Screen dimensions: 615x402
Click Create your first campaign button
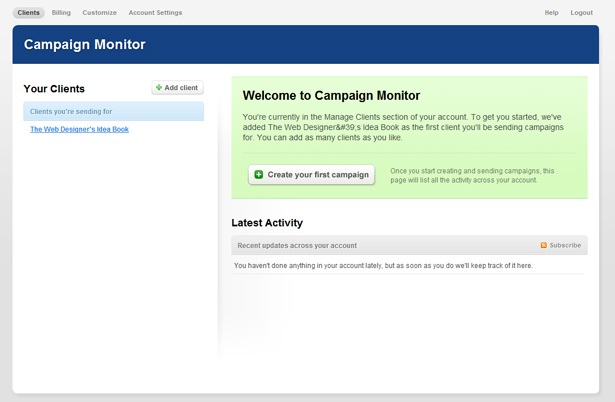coord(311,175)
